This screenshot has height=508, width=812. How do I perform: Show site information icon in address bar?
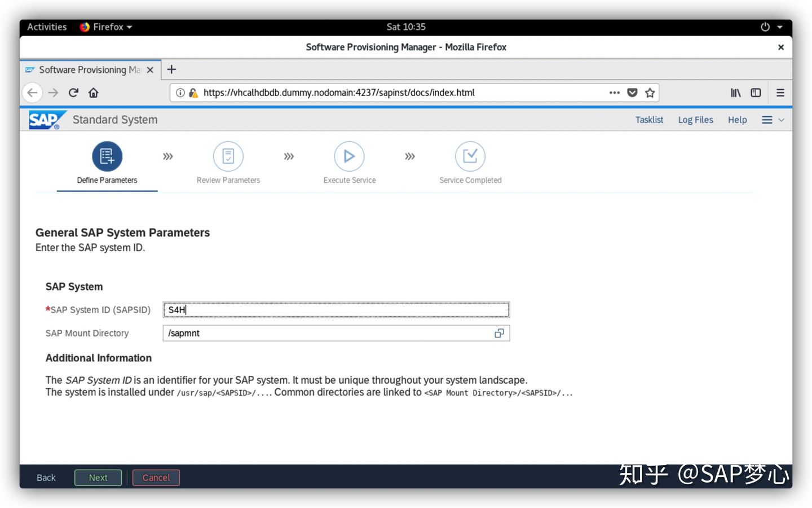tap(180, 93)
